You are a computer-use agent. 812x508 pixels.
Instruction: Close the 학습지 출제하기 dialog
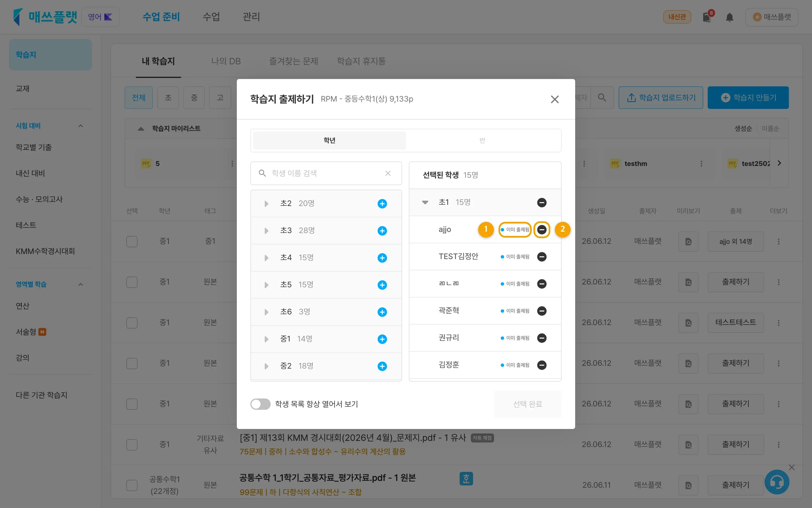[x=555, y=99]
